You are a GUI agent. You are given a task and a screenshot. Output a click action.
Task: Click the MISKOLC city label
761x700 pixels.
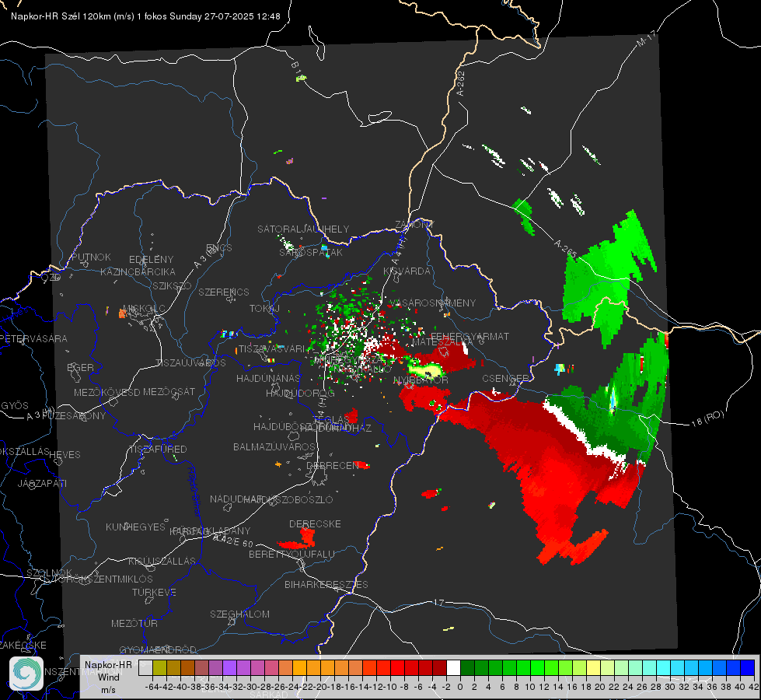(x=144, y=309)
